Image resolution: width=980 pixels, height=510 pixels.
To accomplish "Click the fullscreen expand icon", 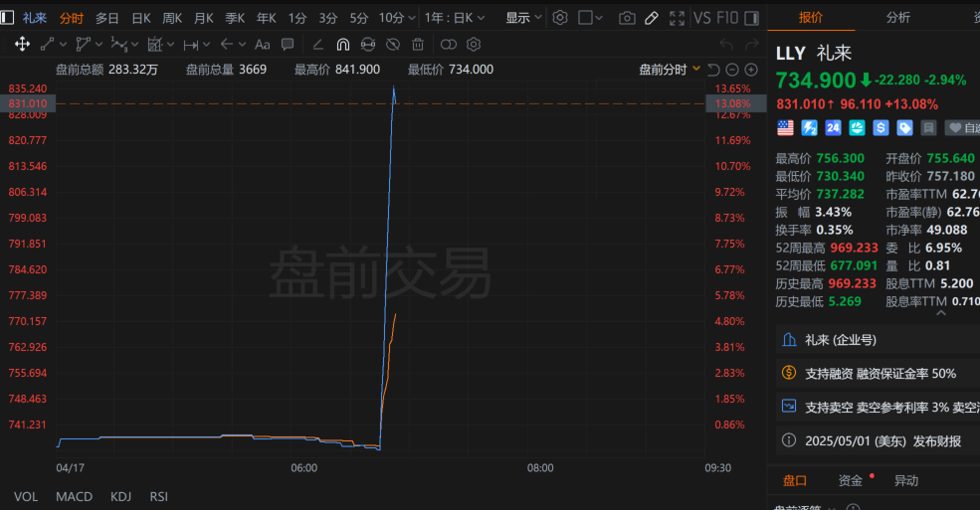I will click(x=677, y=18).
